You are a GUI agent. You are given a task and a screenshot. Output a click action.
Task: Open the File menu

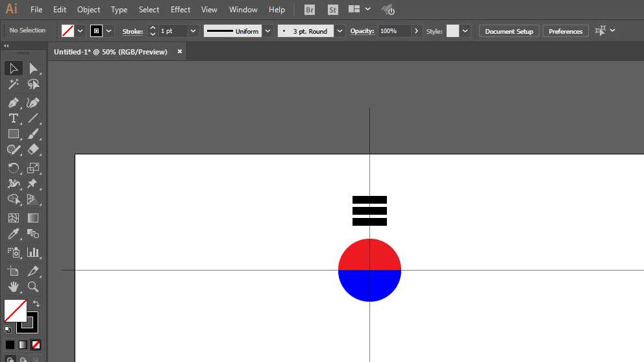click(36, 10)
